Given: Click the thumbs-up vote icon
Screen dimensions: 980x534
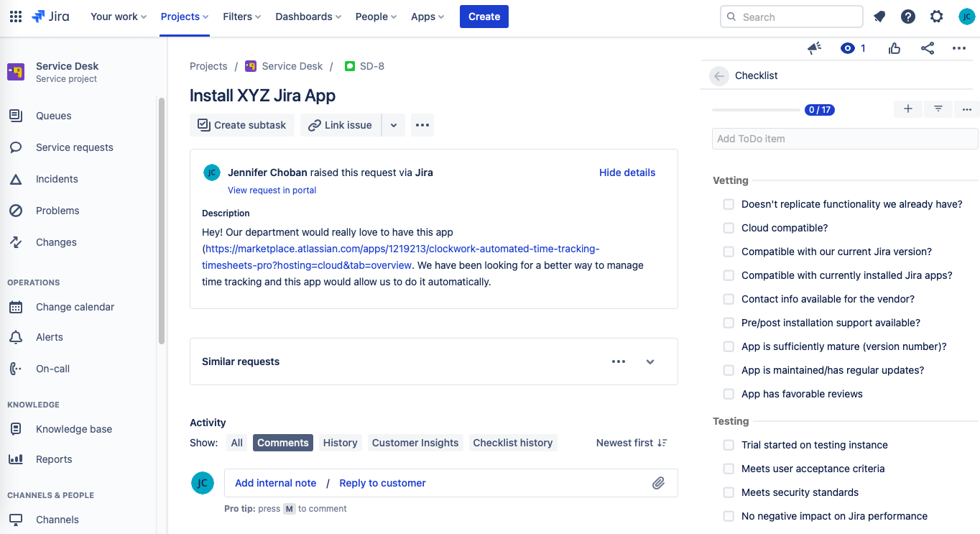Looking at the screenshot, I should click(x=895, y=48).
